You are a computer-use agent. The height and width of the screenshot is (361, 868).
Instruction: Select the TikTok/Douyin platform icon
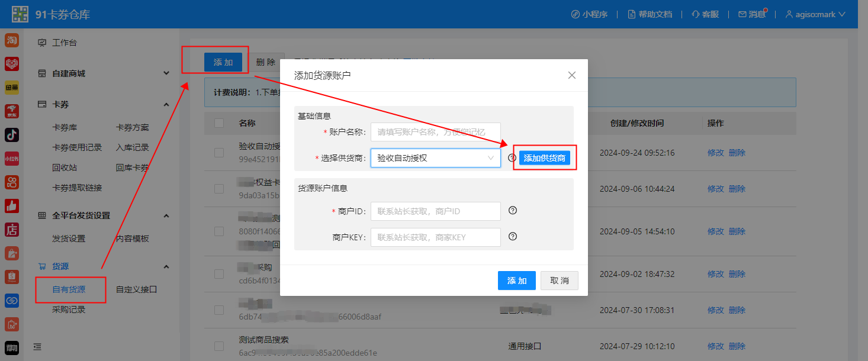pyautogui.click(x=12, y=135)
